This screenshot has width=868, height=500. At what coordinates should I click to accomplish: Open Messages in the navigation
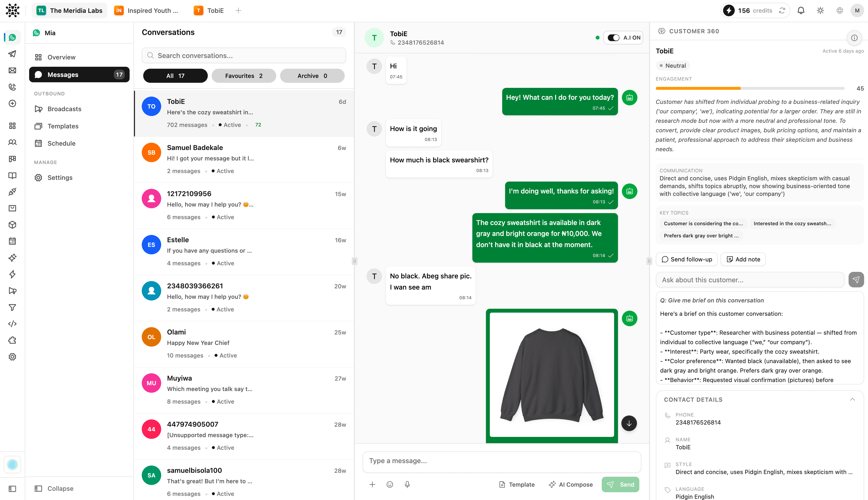tap(79, 75)
